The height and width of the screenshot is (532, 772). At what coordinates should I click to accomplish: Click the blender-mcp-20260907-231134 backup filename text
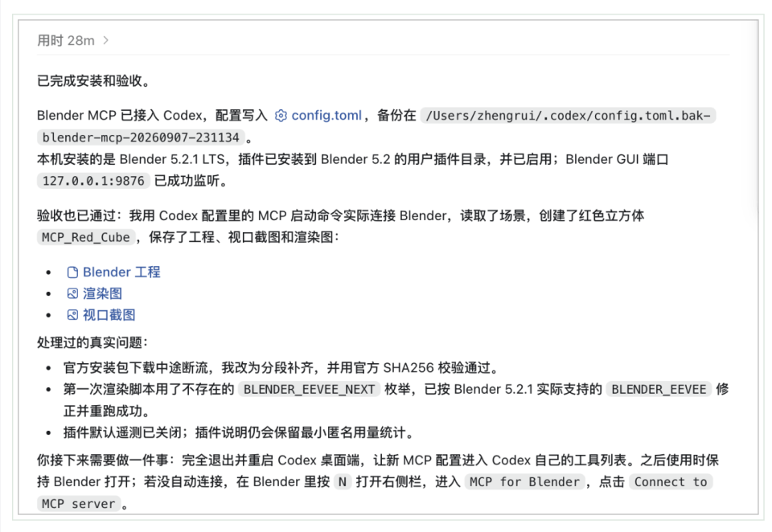(141, 137)
